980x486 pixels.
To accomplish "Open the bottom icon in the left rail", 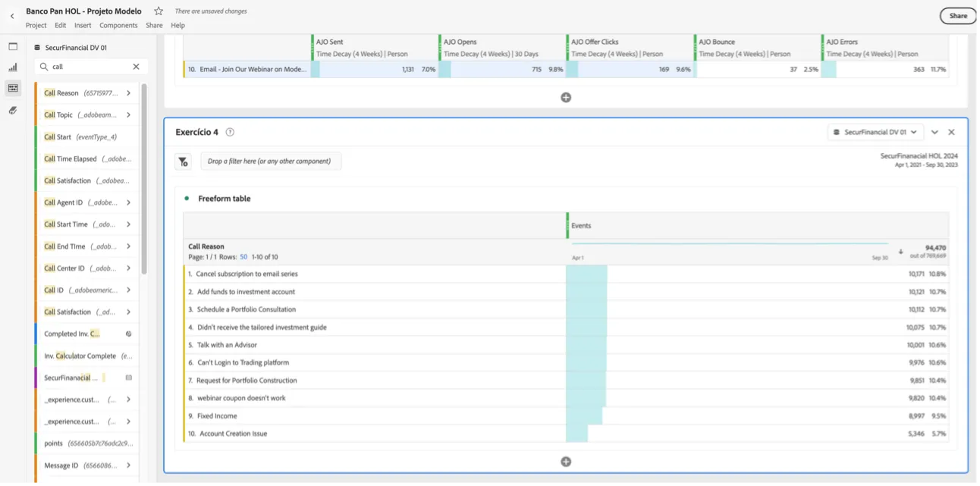I will [13, 111].
